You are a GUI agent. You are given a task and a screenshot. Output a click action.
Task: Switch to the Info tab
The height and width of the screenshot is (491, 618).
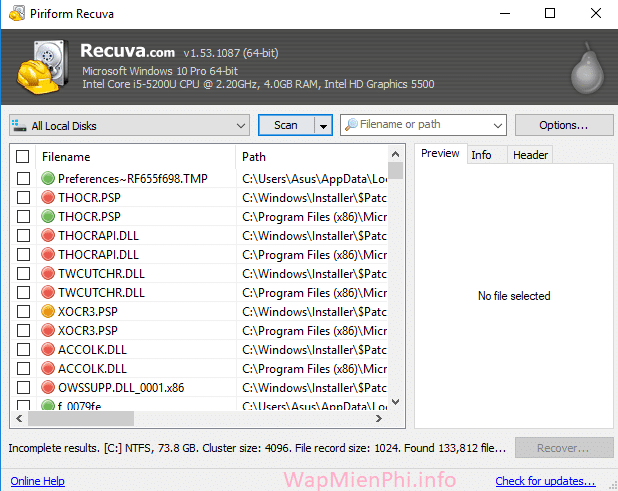tap(487, 155)
